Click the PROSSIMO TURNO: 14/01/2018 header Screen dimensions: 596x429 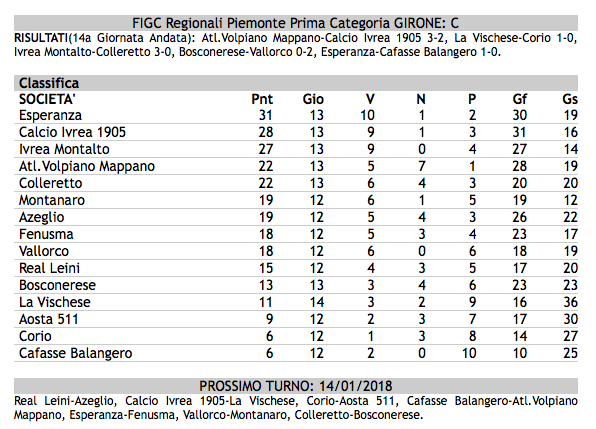[296, 386]
